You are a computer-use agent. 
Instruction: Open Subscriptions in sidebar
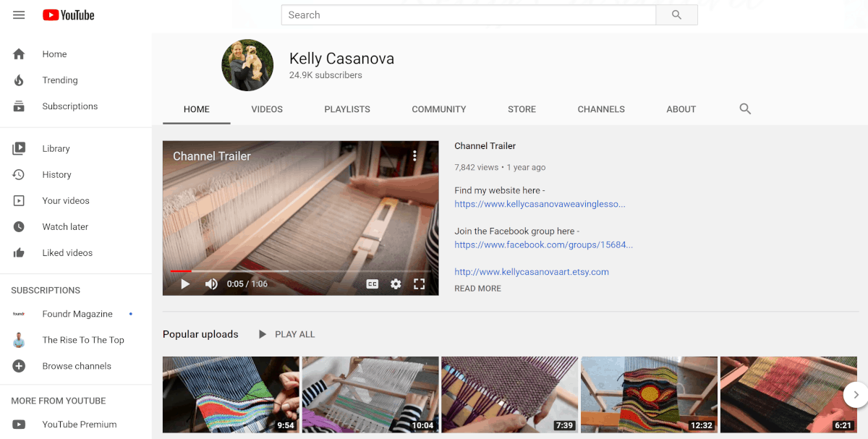point(70,106)
